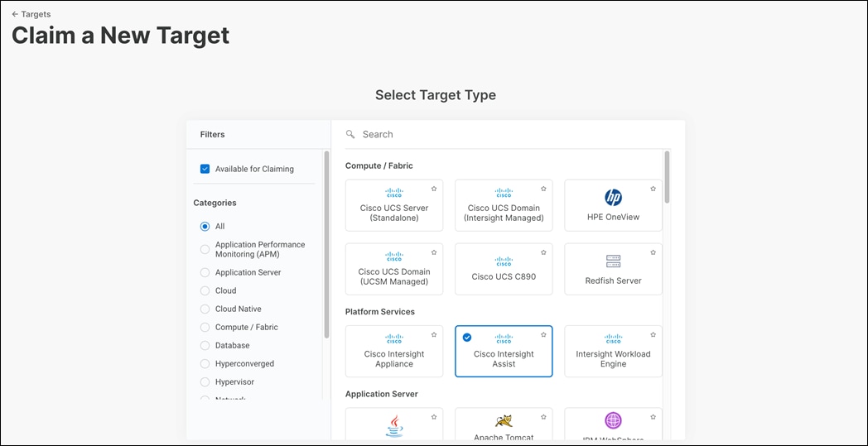
Task: Go back to Targets page
Action: pyautogui.click(x=31, y=14)
